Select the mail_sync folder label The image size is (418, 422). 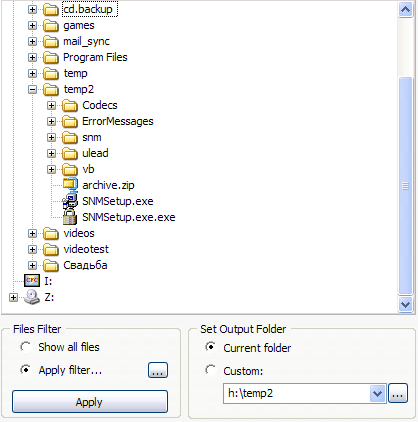click(86, 41)
